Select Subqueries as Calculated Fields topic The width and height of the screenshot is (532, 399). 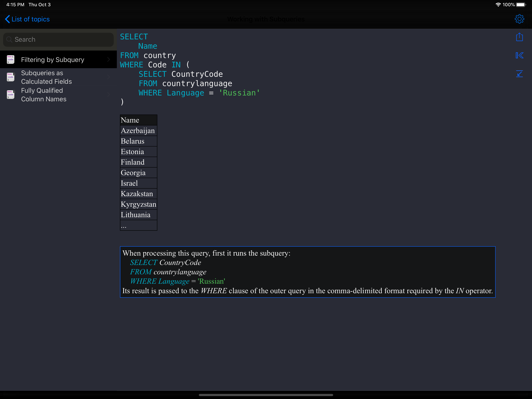[46, 77]
